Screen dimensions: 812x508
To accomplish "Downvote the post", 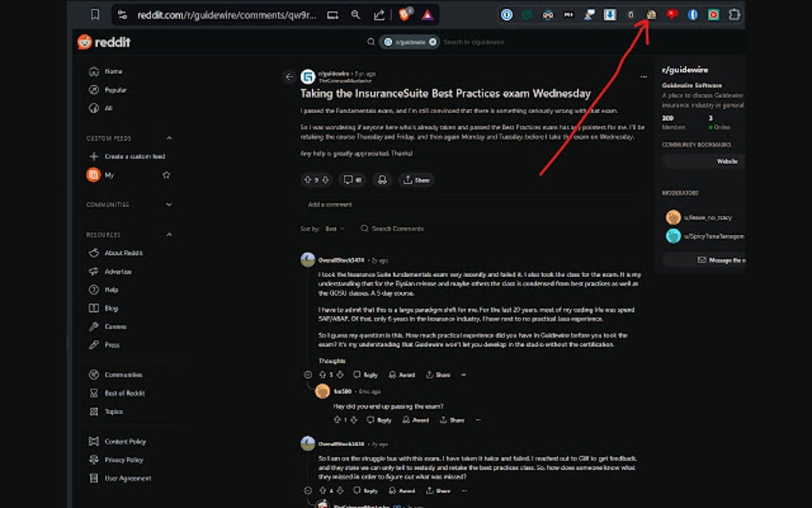I will click(324, 180).
